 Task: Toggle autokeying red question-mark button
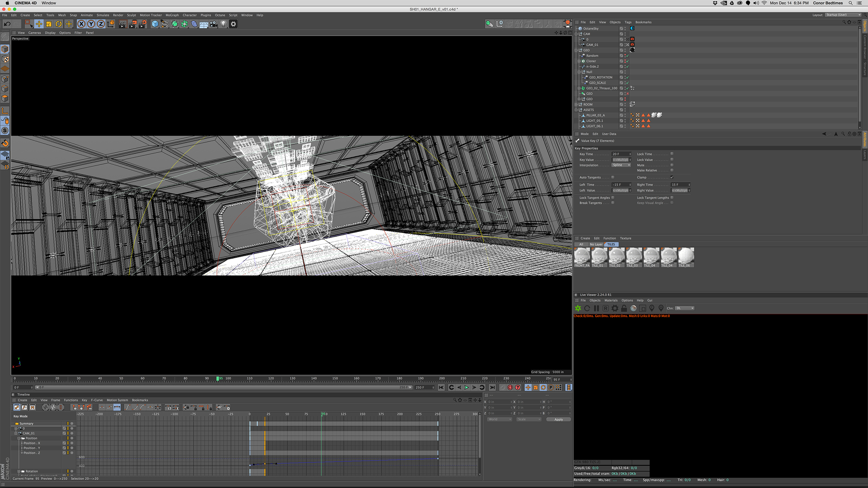coord(518,387)
